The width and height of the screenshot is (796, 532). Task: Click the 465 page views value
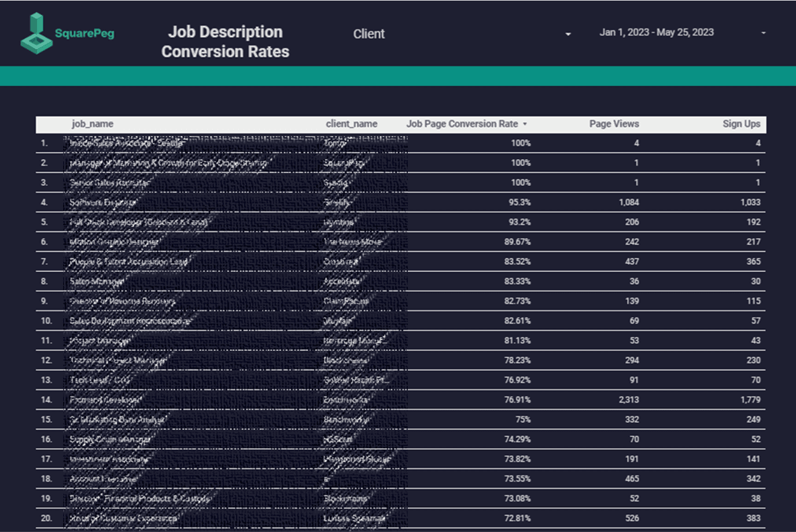[x=632, y=478]
